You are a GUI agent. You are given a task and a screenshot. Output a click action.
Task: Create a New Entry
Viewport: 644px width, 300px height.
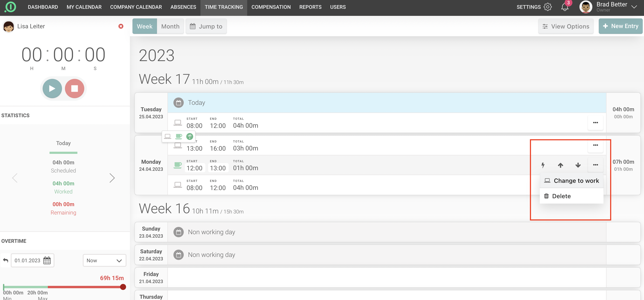[x=620, y=26]
